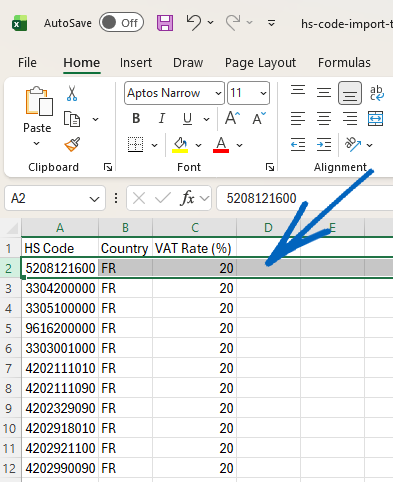
Task: Open the Aptos Narrow font name box
Action: coord(174,93)
